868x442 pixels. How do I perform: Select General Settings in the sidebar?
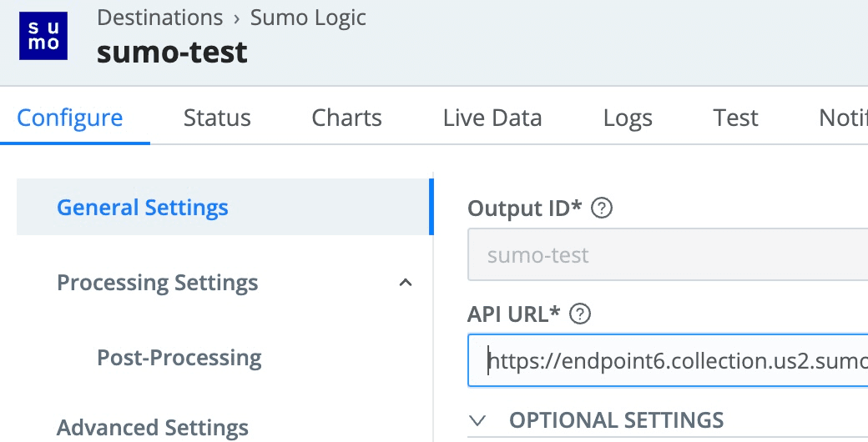point(143,207)
